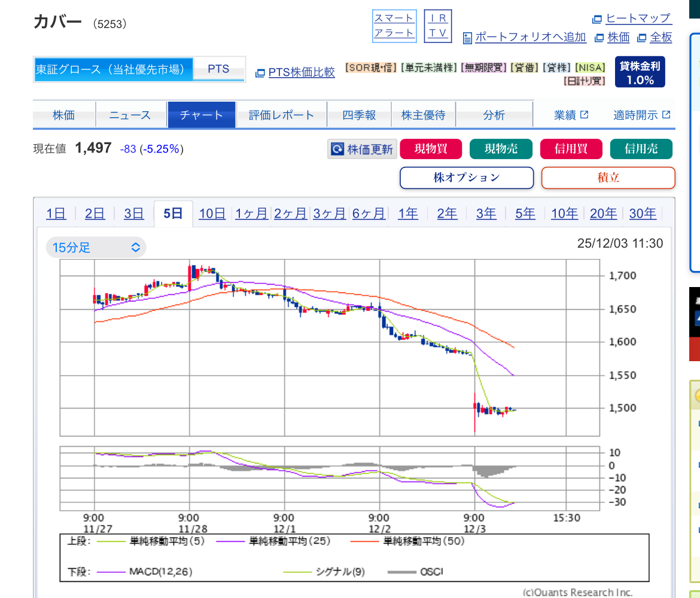Click the スマートアラート link

[x=394, y=25]
